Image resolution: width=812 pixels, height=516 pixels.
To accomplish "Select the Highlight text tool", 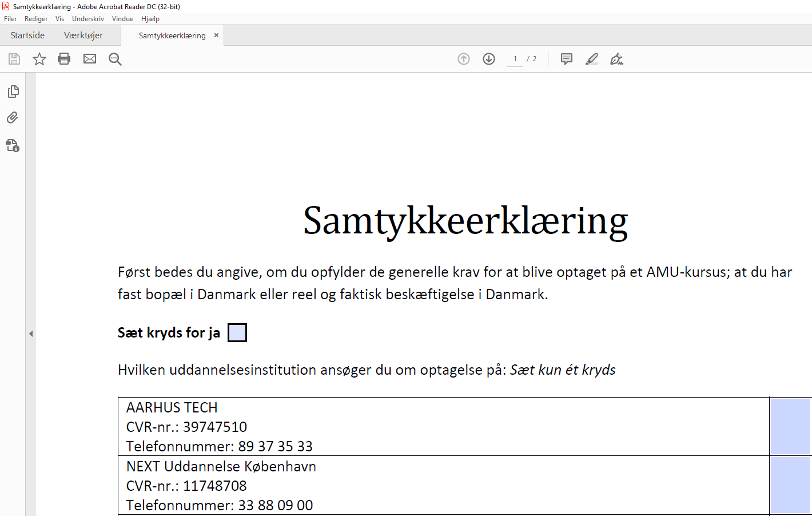I will [x=591, y=59].
